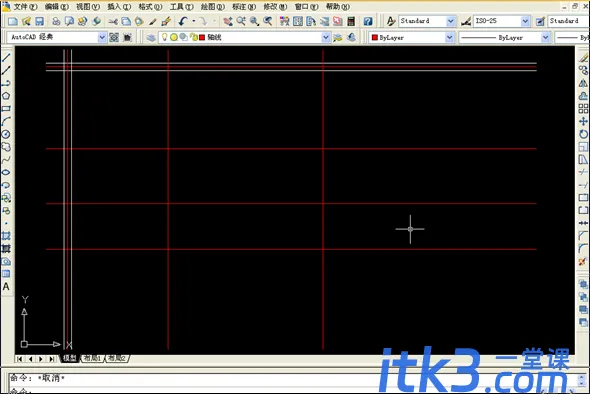Switch to the 布局1 layout tab
This screenshot has height=394, width=590.
coord(93,358)
